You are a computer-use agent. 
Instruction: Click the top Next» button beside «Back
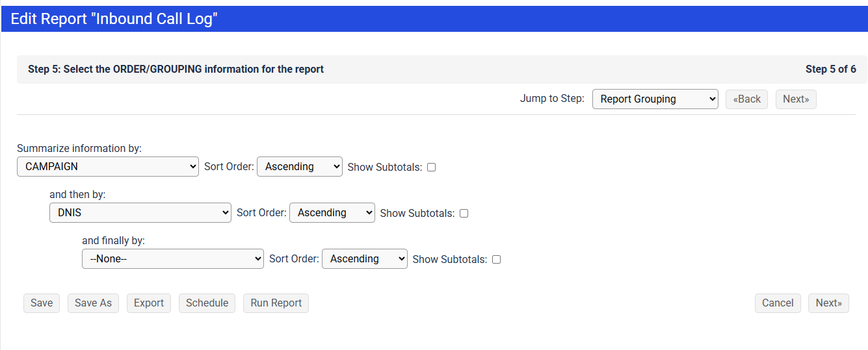(x=796, y=99)
